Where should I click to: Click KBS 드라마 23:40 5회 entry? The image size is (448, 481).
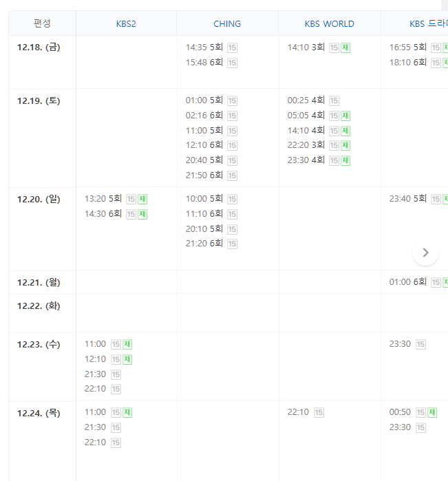(x=408, y=199)
